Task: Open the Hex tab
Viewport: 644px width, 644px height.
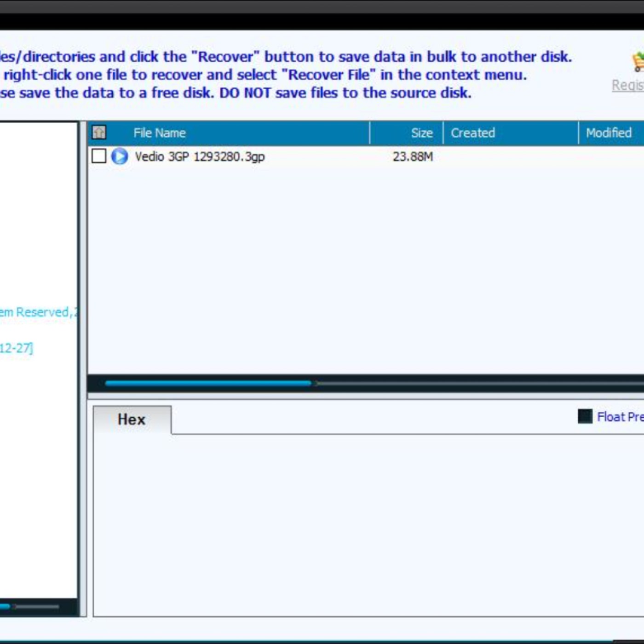Action: (132, 420)
